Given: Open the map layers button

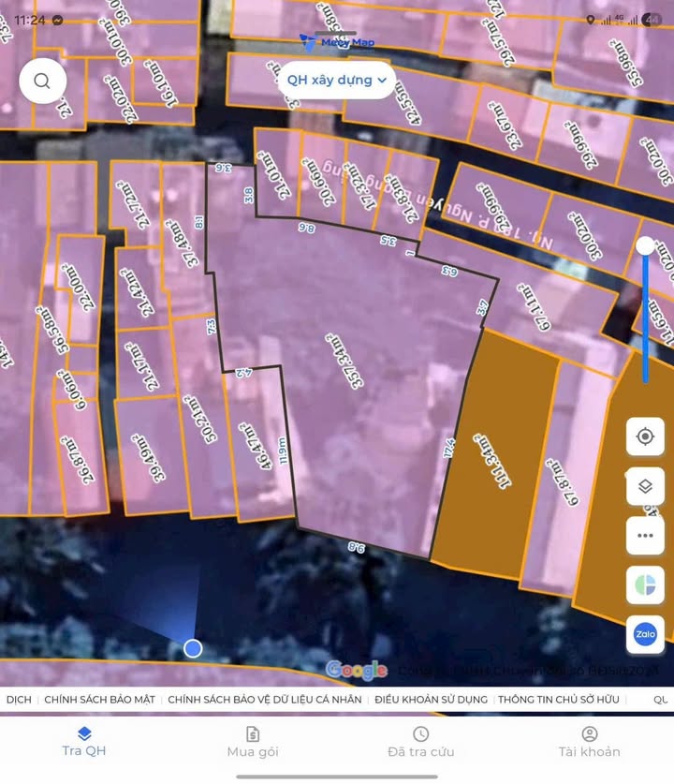Looking at the screenshot, I should [x=645, y=486].
